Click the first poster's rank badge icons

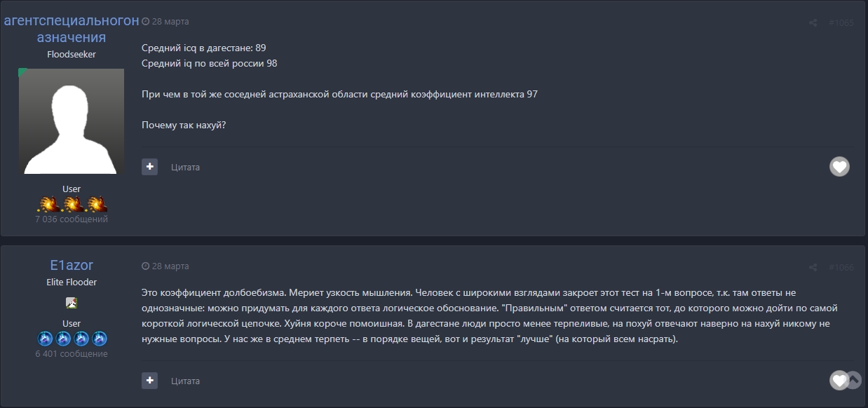pyautogui.click(x=72, y=204)
